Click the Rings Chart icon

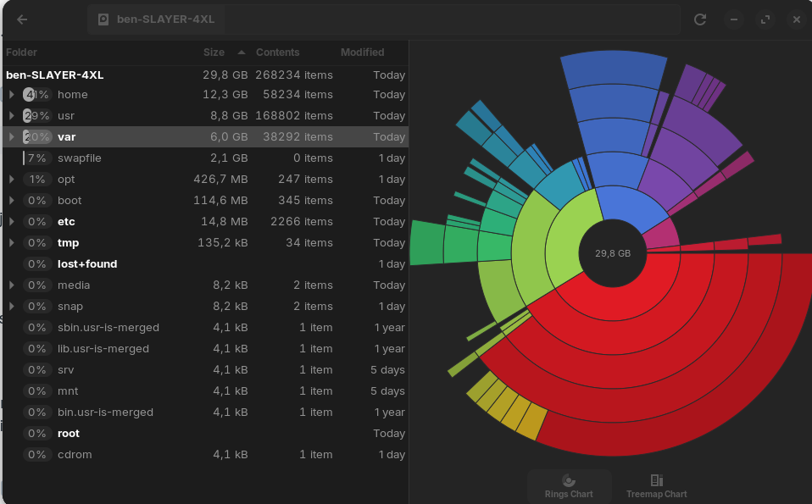pyautogui.click(x=569, y=481)
